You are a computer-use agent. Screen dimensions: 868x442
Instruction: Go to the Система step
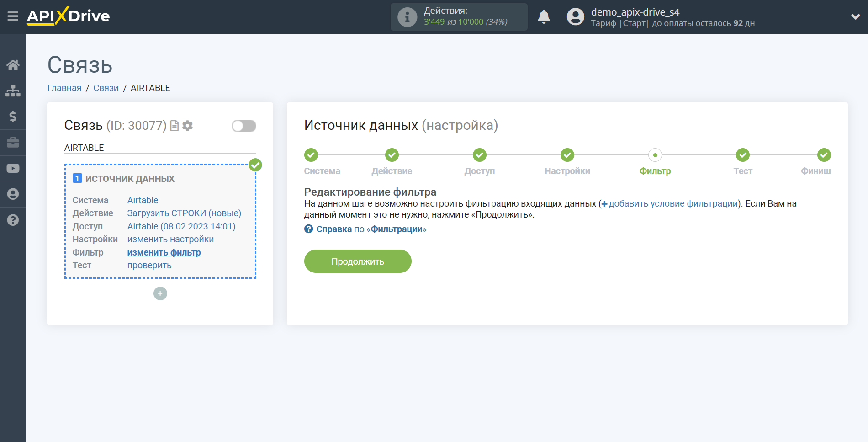click(x=311, y=155)
